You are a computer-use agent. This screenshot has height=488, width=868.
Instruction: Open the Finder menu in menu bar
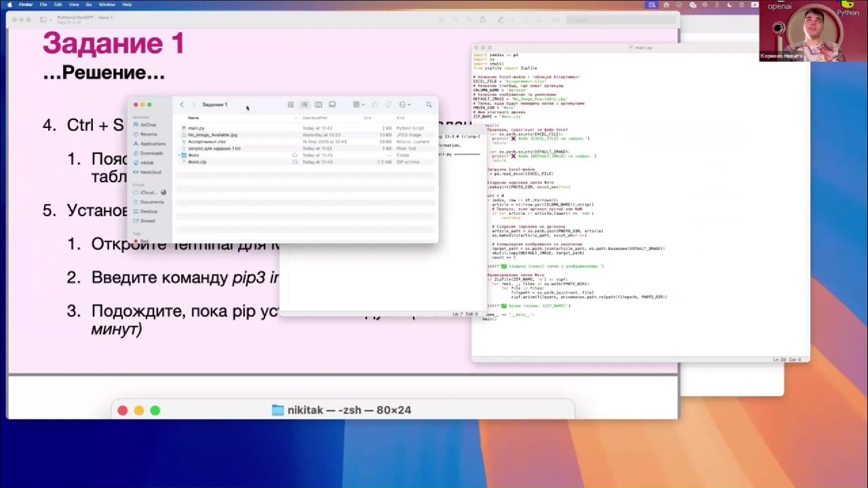[x=25, y=4]
